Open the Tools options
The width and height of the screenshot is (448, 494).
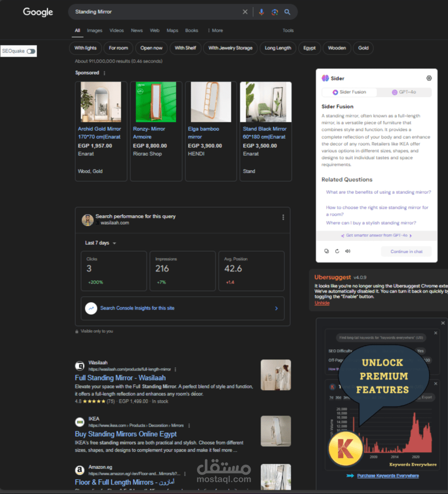[x=288, y=31]
